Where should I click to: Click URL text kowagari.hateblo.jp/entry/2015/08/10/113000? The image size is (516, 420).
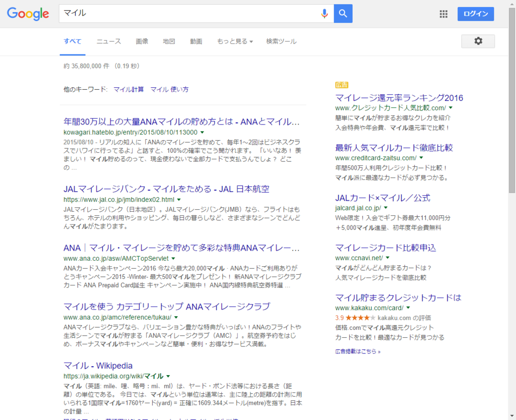tap(131, 132)
